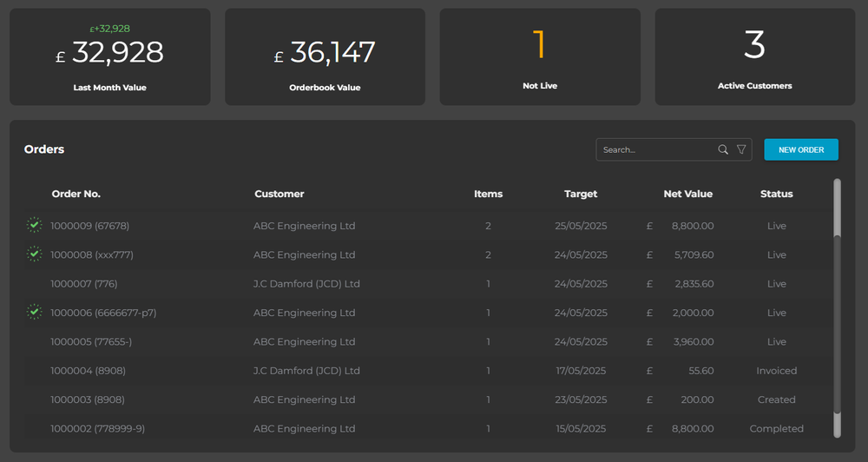Click the search magnifier icon
The width and height of the screenshot is (868, 462).
click(723, 149)
